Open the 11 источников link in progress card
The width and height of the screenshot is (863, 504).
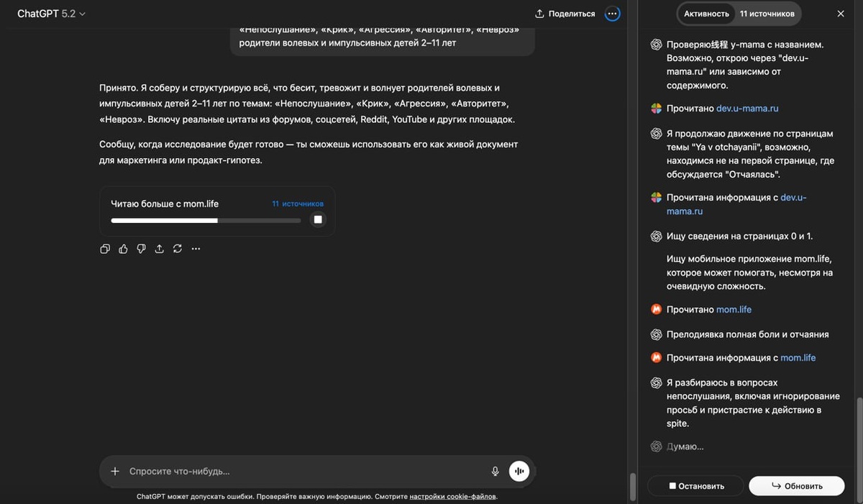coord(298,203)
